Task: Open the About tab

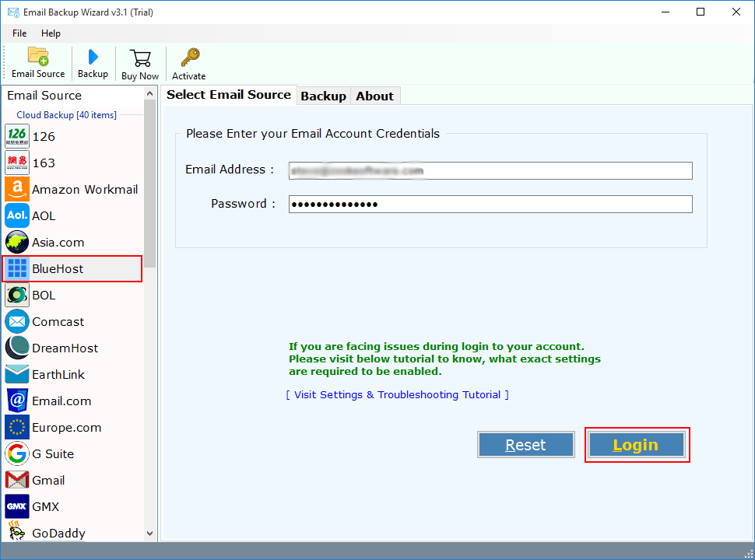Action: pyautogui.click(x=374, y=96)
